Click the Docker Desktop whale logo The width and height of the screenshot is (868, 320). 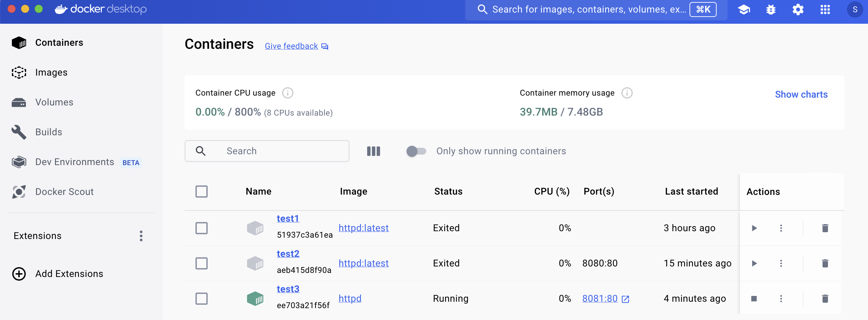(61, 9)
